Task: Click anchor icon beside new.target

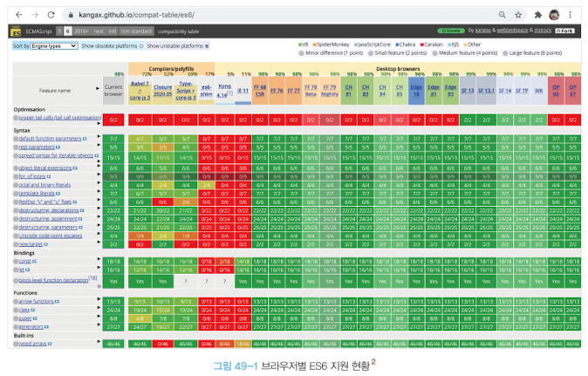Action: click(45, 244)
